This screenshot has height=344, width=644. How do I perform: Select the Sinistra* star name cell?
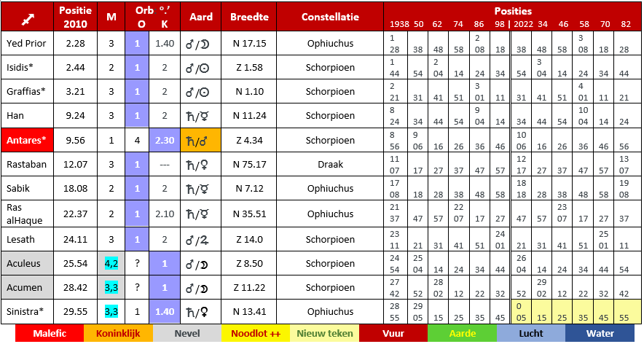pyautogui.click(x=27, y=312)
